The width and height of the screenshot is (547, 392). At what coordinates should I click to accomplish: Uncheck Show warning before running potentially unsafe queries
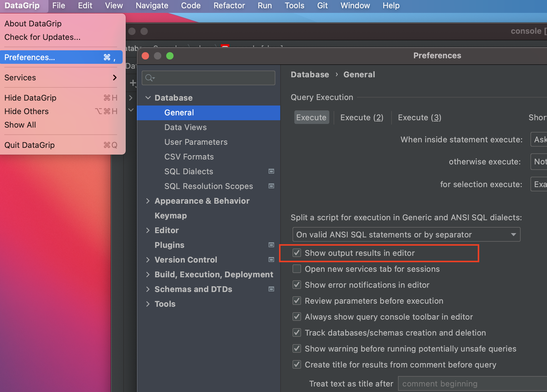tap(297, 348)
